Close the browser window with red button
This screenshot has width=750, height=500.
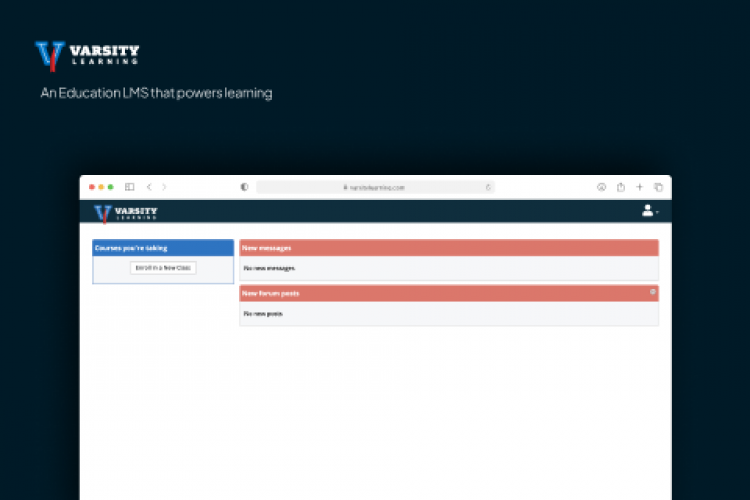[x=92, y=187]
